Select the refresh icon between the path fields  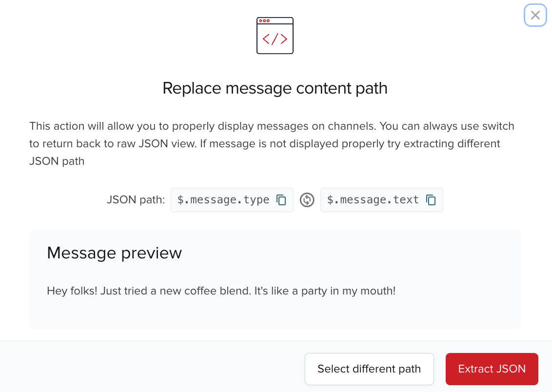pyautogui.click(x=307, y=200)
